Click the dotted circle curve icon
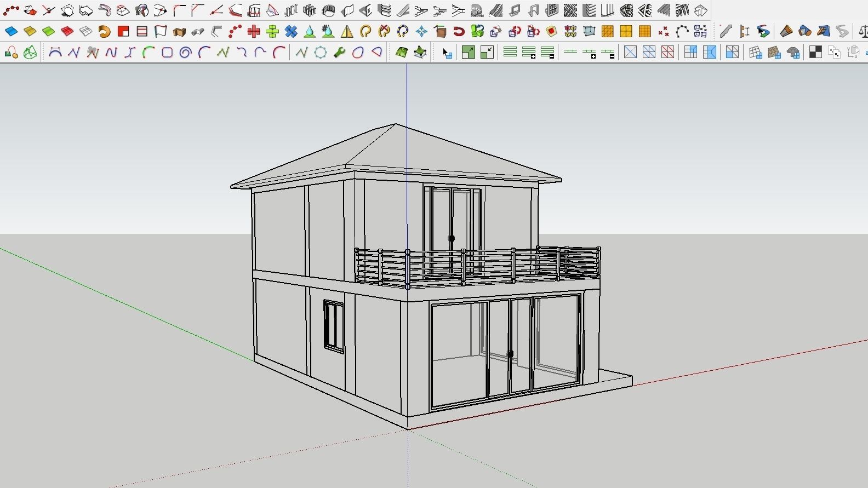This screenshot has height=488, width=868. pos(321,53)
